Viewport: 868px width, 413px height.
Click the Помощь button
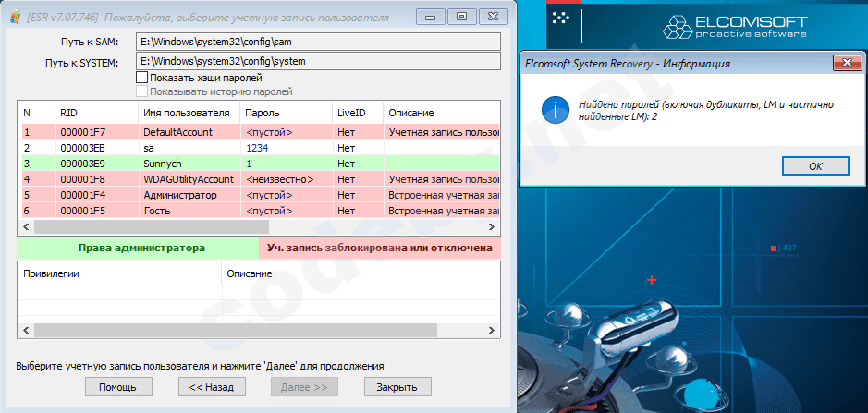click(118, 387)
